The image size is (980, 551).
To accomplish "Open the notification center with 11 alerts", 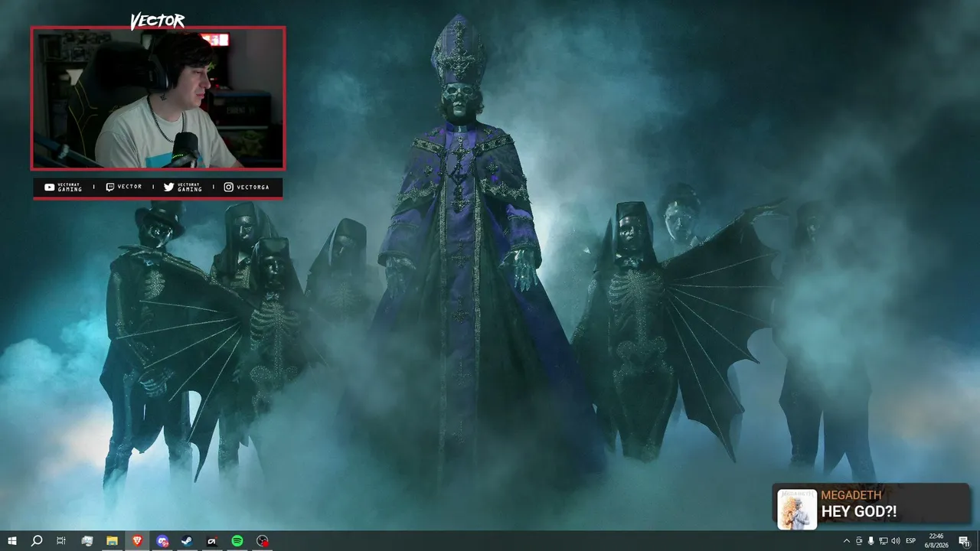I will pyautogui.click(x=965, y=541).
